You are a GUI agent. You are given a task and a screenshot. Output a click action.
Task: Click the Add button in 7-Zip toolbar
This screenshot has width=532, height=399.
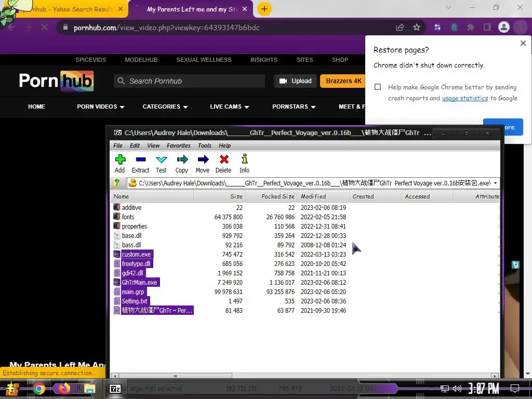tap(120, 164)
